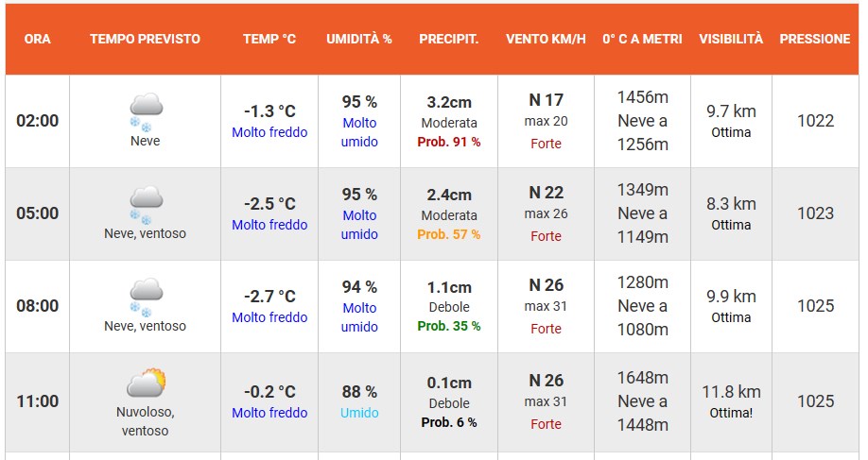Image resolution: width=868 pixels, height=460 pixels.
Task: Click the red Prob. 91 % text
Action: coord(449,142)
